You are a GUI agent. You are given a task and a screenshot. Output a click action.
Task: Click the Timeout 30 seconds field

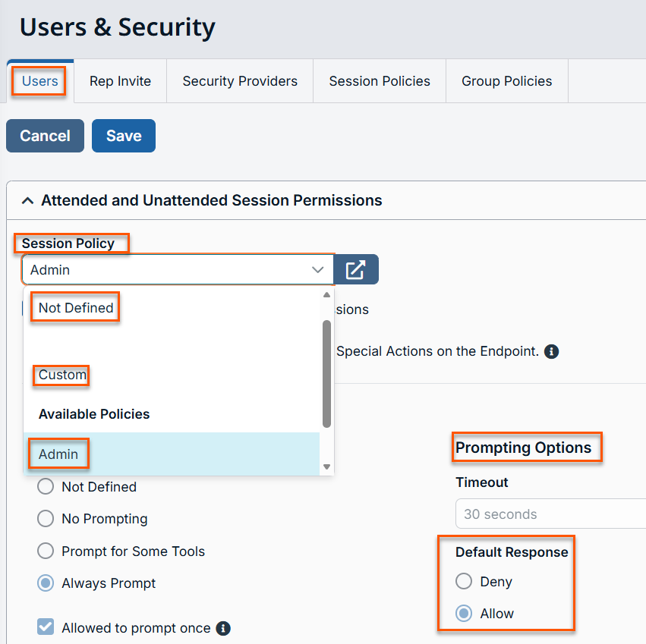click(551, 514)
